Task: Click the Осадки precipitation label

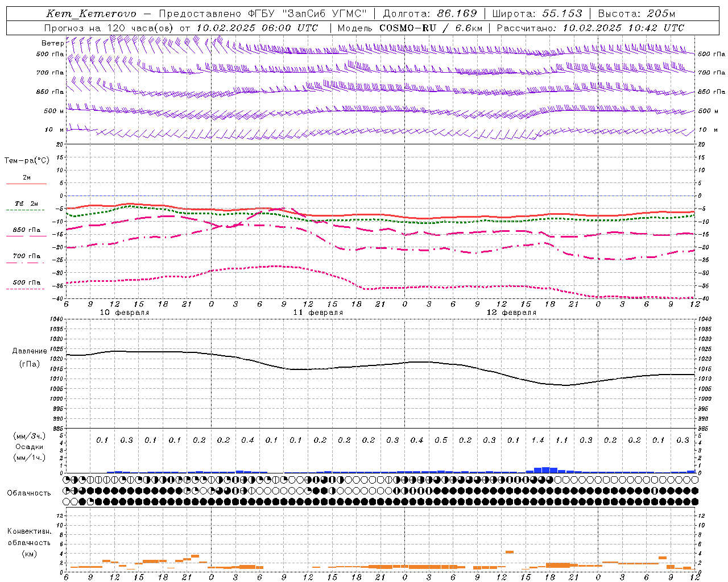Action: pyautogui.click(x=30, y=447)
